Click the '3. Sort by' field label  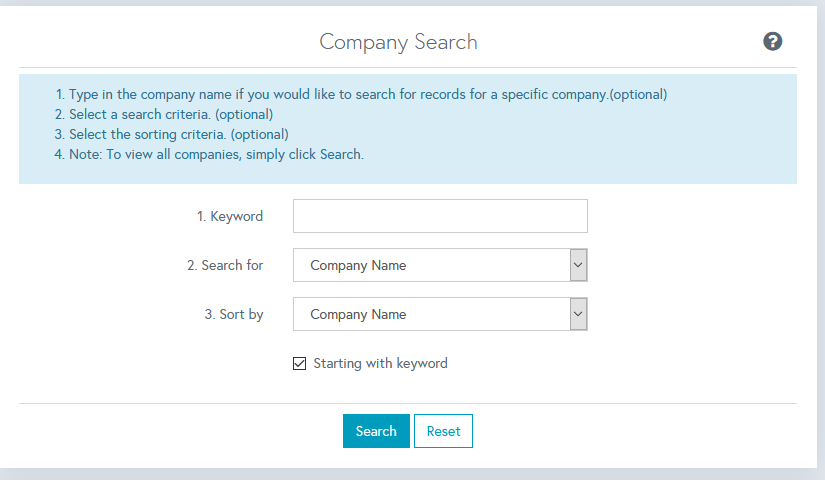(234, 314)
